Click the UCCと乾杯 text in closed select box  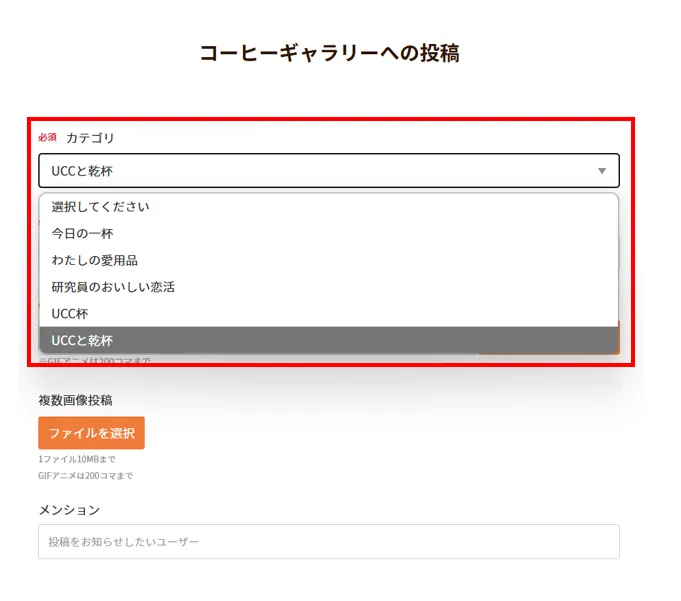tap(82, 171)
